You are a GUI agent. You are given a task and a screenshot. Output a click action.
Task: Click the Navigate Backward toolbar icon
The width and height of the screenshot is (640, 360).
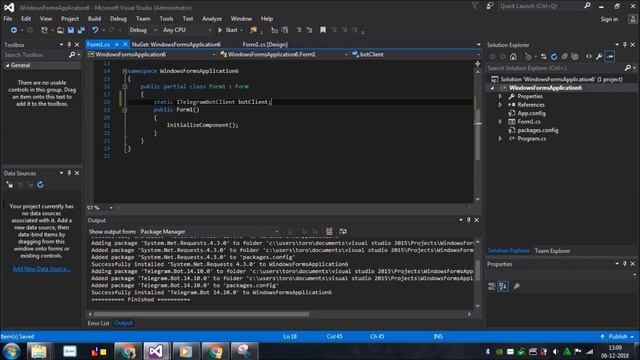[13, 30]
